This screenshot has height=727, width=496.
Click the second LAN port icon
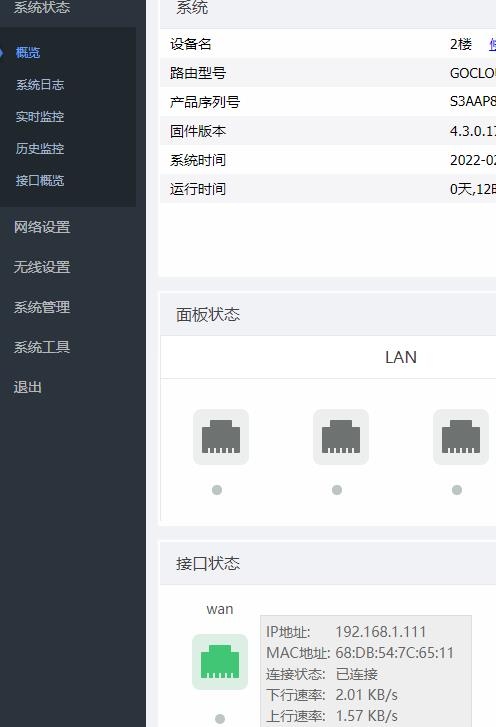point(341,437)
